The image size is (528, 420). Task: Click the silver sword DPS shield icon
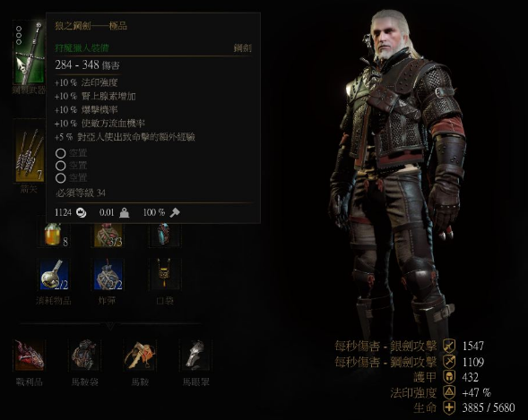pos(449,346)
